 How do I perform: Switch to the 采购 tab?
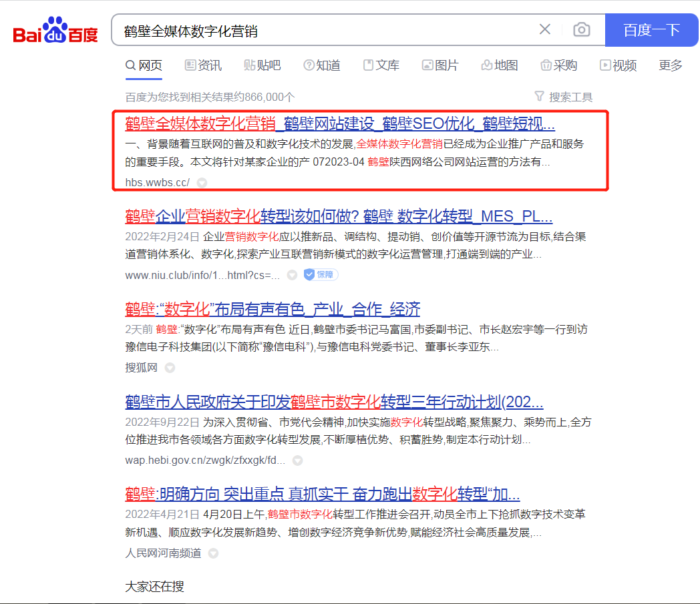coord(559,65)
